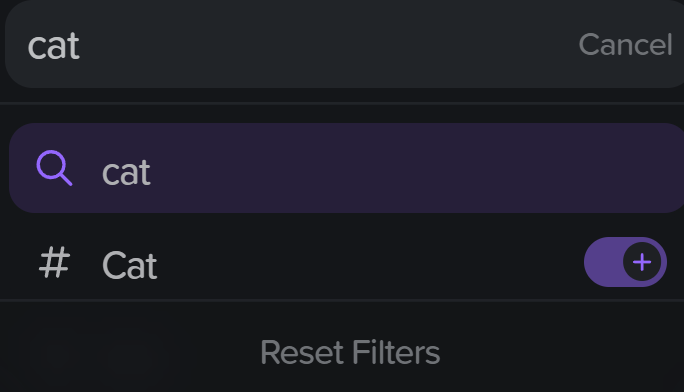This screenshot has width=684, height=392.
Task: Open the purple-highlighted search row
Action: (x=346, y=168)
